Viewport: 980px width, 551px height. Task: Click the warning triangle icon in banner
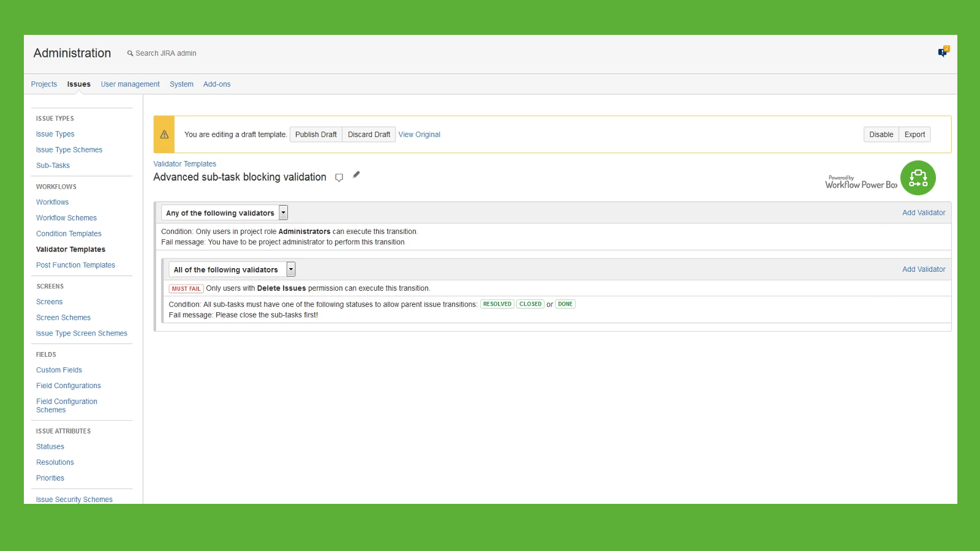164,135
